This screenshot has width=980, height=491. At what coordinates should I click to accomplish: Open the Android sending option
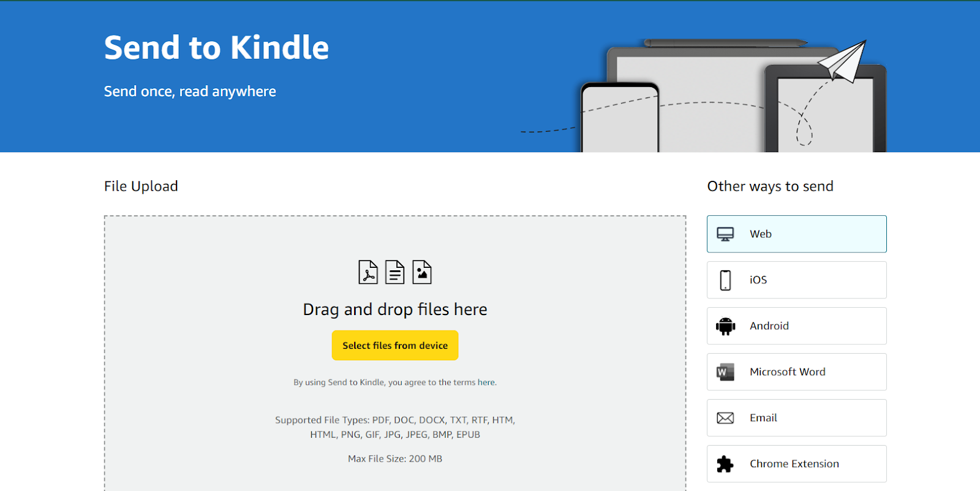pos(797,326)
